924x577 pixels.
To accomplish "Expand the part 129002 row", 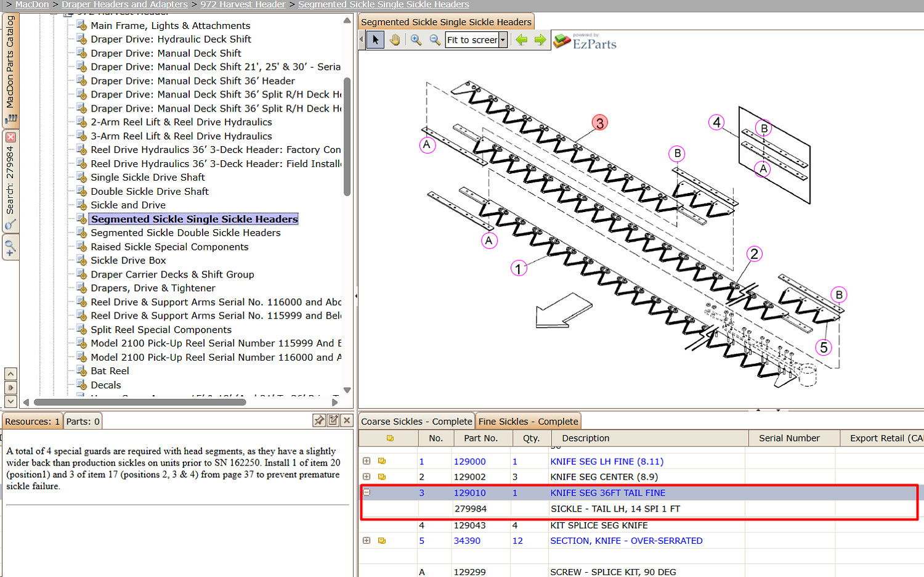I will 367,477.
